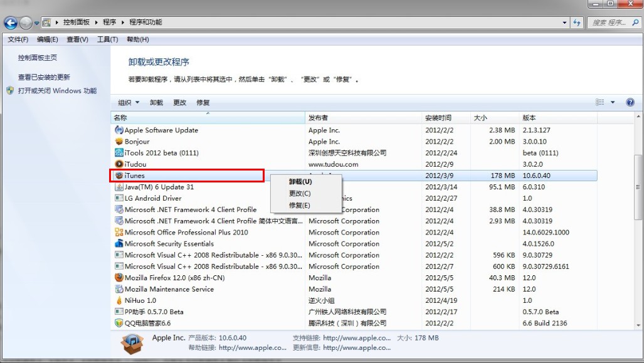This screenshot has height=363, width=644.
Task: Open 查看已安装的更新 link
Action: tap(44, 77)
